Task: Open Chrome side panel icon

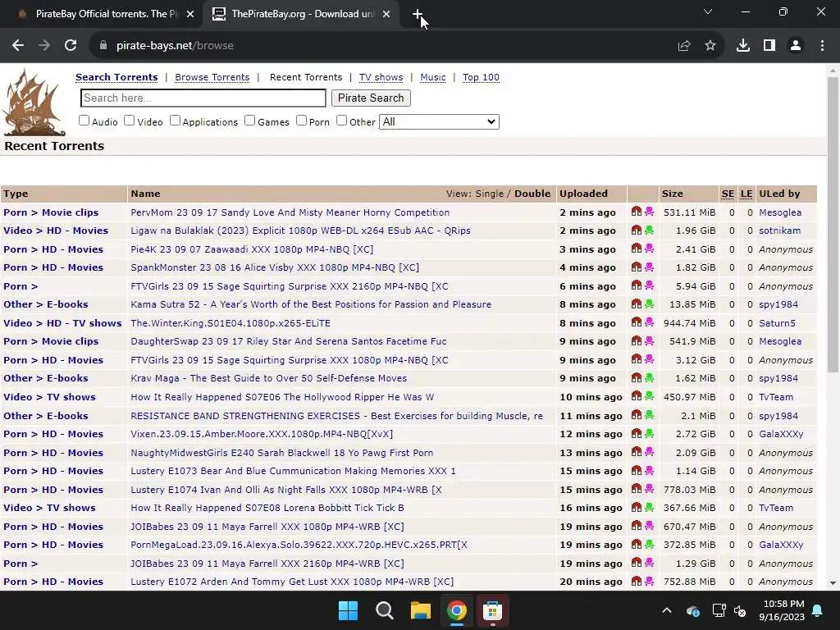Action: click(769, 46)
